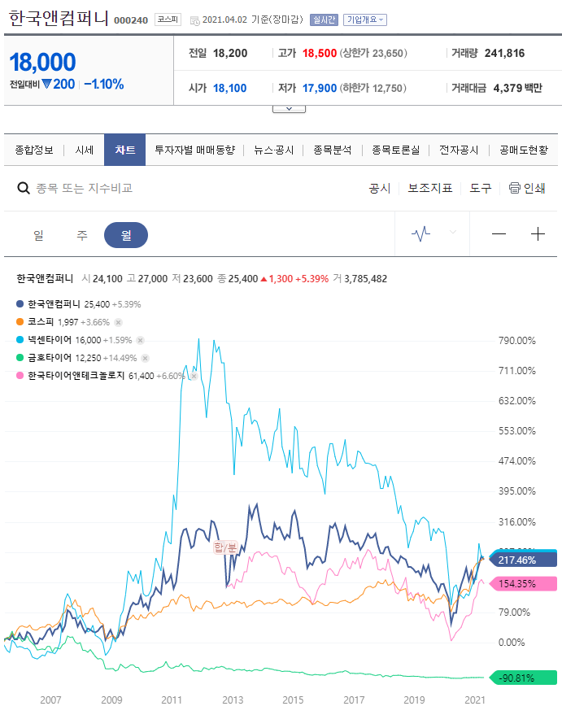The height and width of the screenshot is (728, 562).
Task: Open the chart type line icon
Action: point(420,233)
